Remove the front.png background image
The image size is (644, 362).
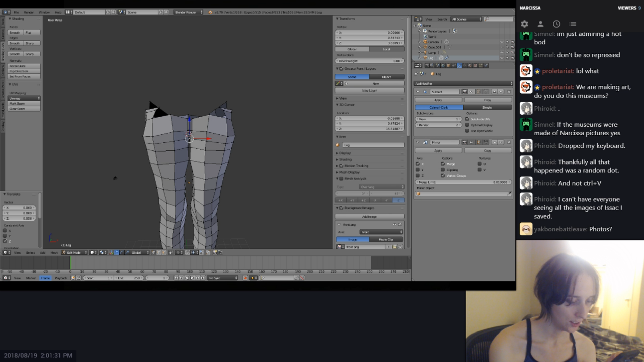point(400,225)
